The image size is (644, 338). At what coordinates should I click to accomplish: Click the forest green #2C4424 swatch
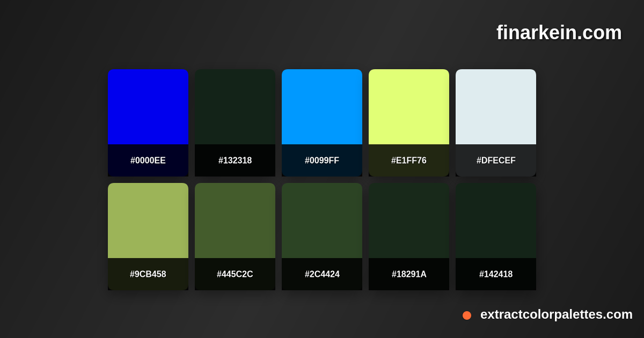pos(322,220)
